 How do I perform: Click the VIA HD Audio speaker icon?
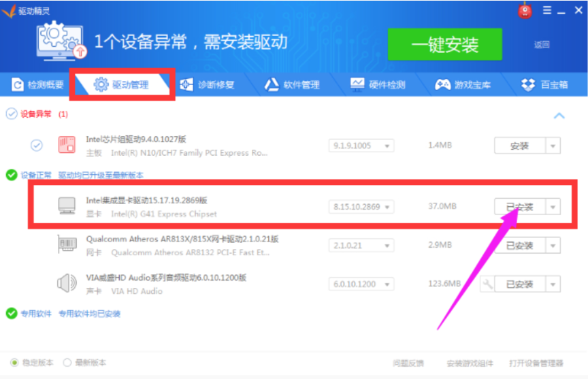click(67, 284)
